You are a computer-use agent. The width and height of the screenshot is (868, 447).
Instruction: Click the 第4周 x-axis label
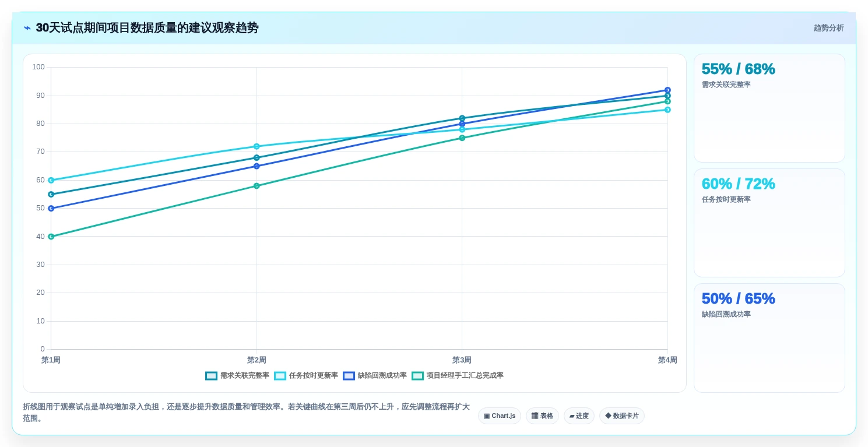(x=667, y=360)
